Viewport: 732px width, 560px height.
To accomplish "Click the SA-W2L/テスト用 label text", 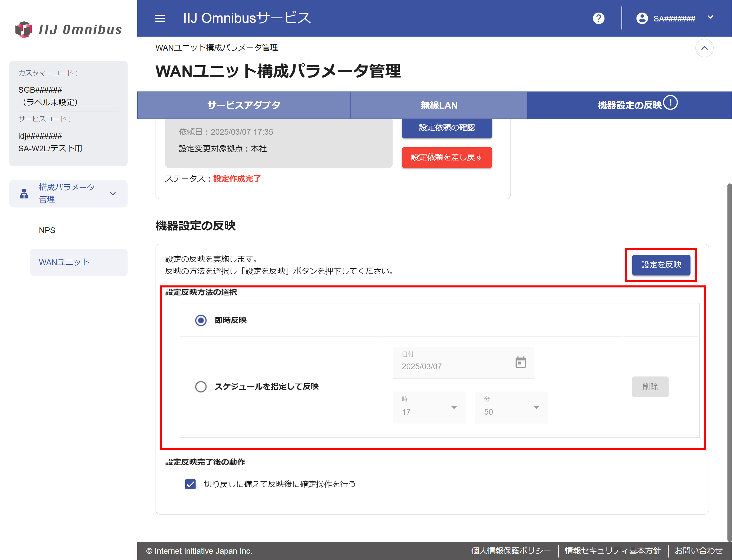I will tap(50, 149).
